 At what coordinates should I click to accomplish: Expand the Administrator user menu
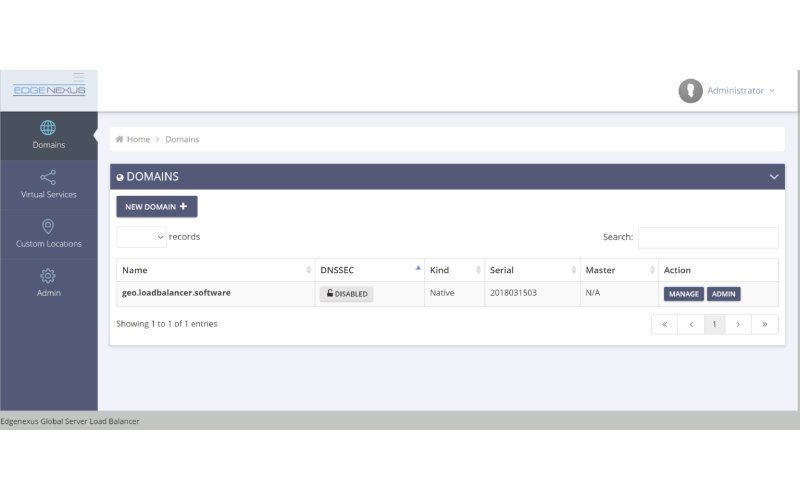coord(740,91)
